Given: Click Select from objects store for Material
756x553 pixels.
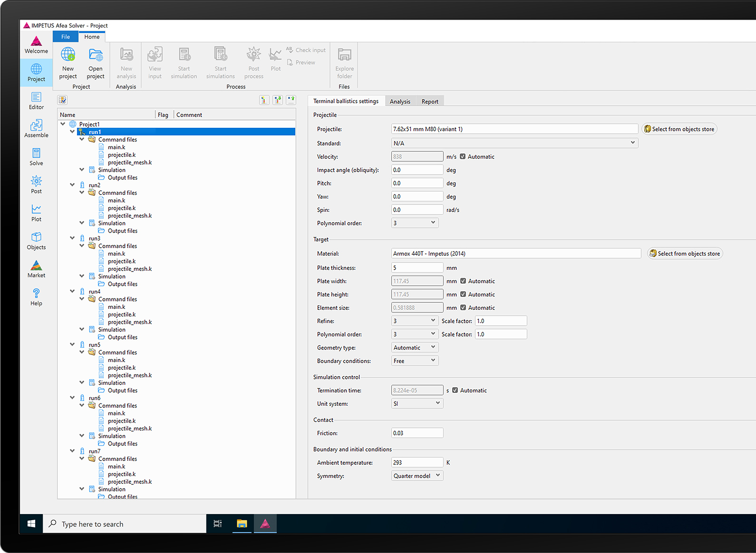Looking at the screenshot, I should coord(685,253).
